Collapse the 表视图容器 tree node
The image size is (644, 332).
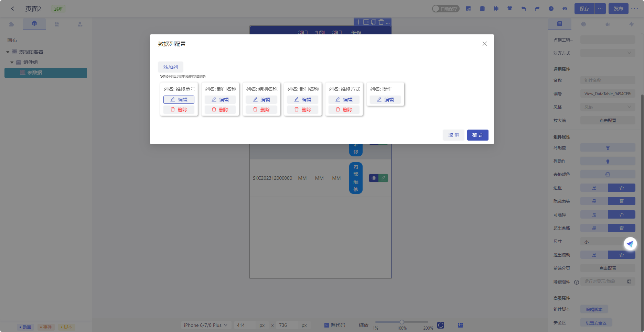click(x=8, y=52)
